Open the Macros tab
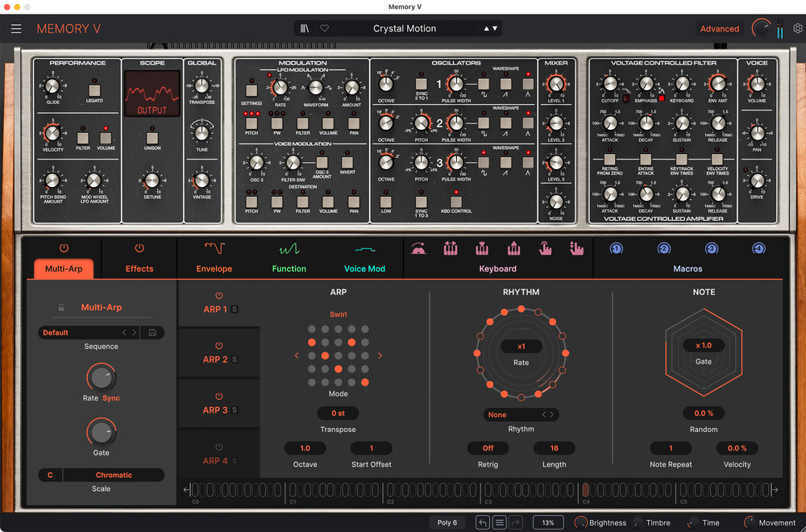The height and width of the screenshot is (532, 806). (x=688, y=269)
